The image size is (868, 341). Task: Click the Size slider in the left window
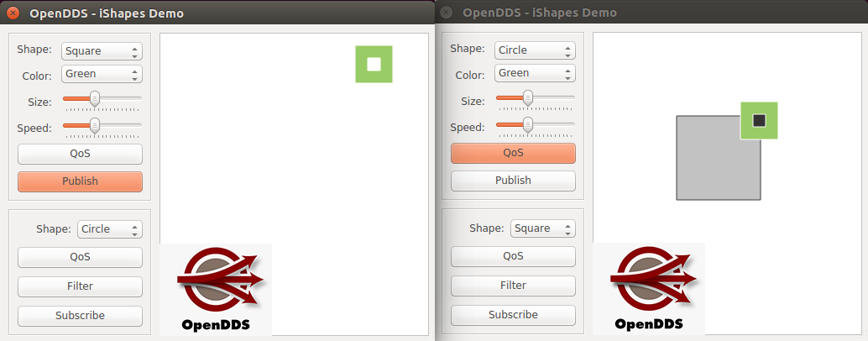click(x=102, y=99)
